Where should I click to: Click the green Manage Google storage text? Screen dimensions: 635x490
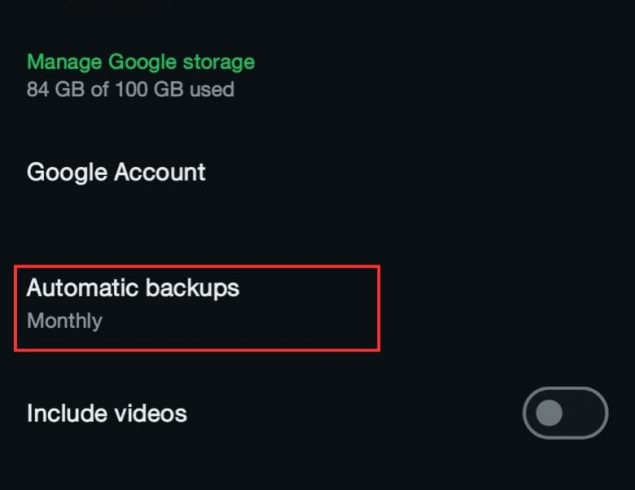pos(141,62)
